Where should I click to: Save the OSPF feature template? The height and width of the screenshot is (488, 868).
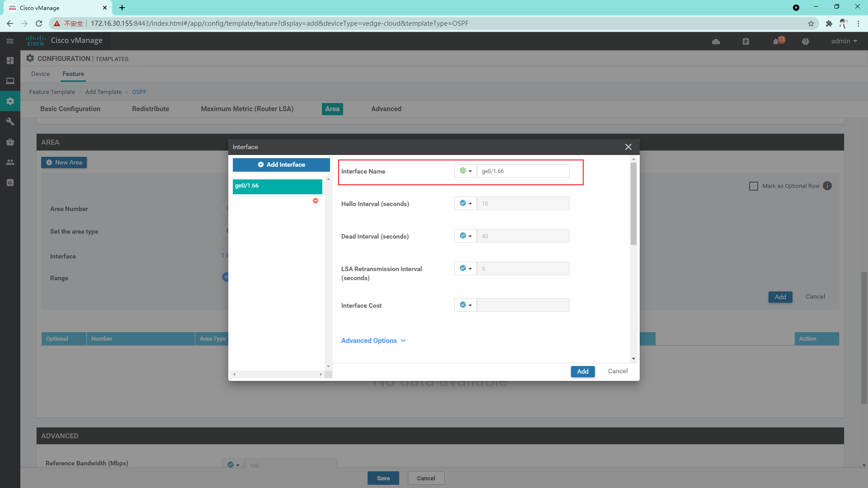tap(383, 478)
